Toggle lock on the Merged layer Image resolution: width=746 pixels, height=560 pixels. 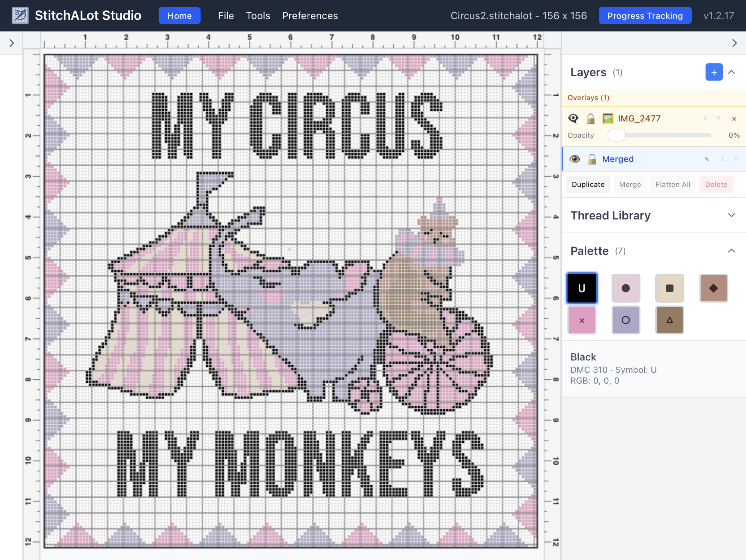point(592,159)
